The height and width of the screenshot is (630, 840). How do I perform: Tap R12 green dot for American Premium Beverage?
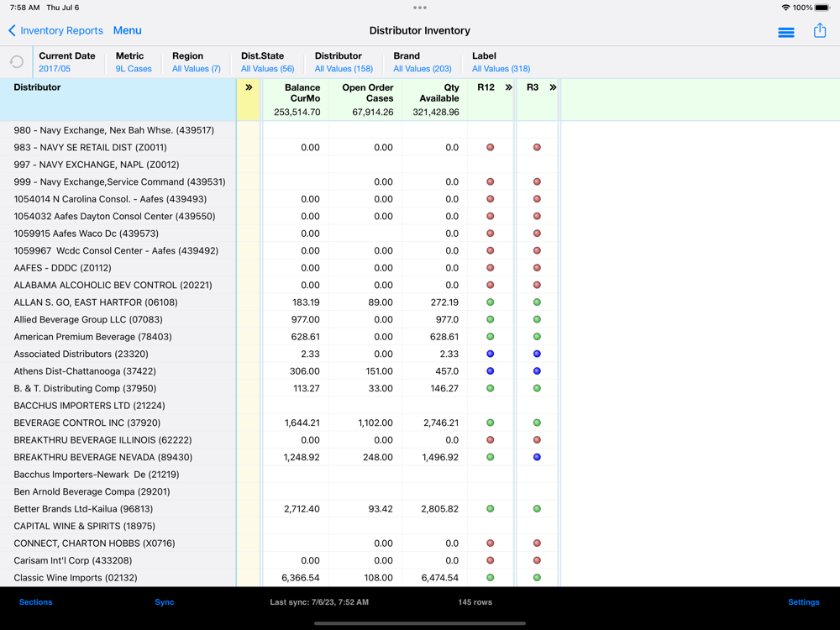(491, 337)
